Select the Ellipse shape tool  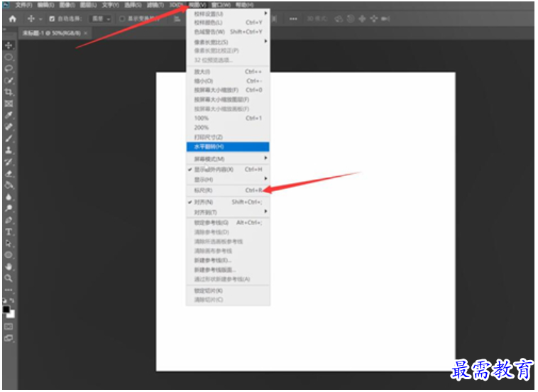click(9, 255)
